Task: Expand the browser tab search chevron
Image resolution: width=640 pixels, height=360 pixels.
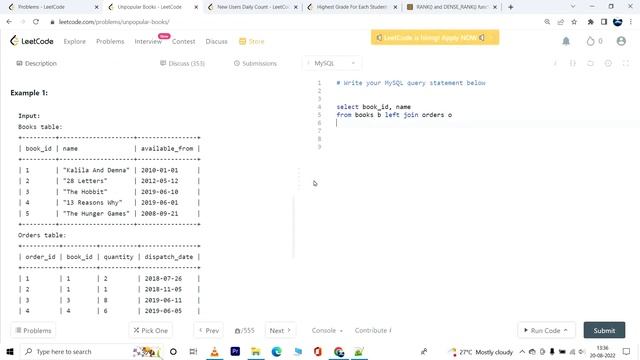Action: pyautogui.click(x=573, y=7)
